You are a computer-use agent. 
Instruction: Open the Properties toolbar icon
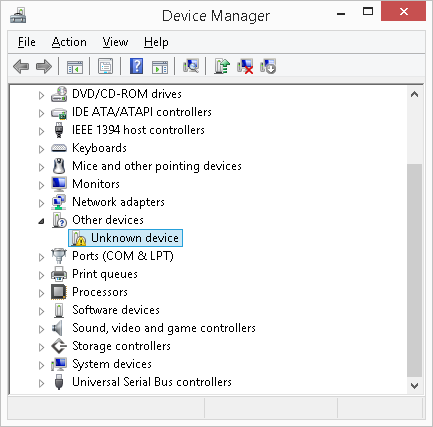pos(106,66)
